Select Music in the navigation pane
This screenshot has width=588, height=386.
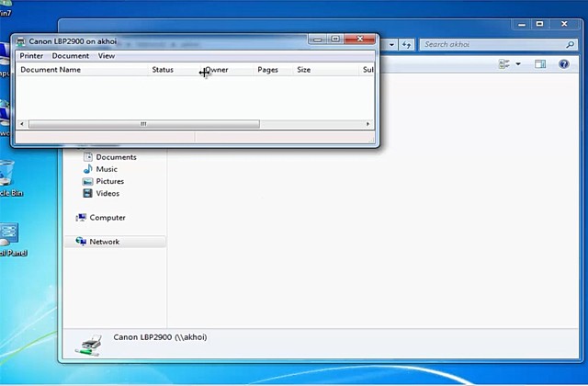[107, 169]
